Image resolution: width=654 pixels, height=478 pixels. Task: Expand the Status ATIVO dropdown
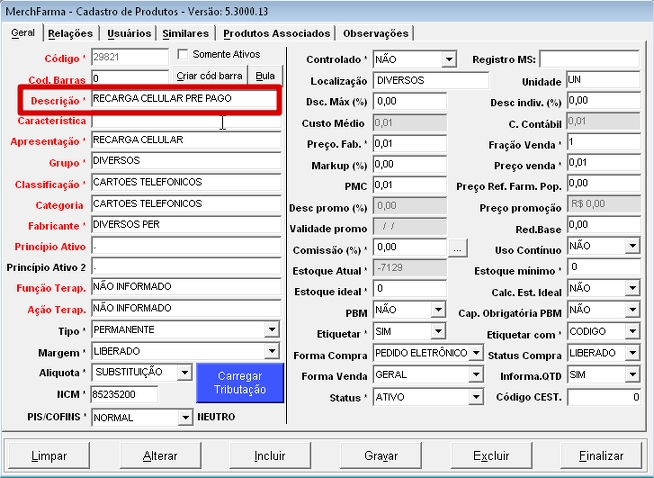click(476, 396)
